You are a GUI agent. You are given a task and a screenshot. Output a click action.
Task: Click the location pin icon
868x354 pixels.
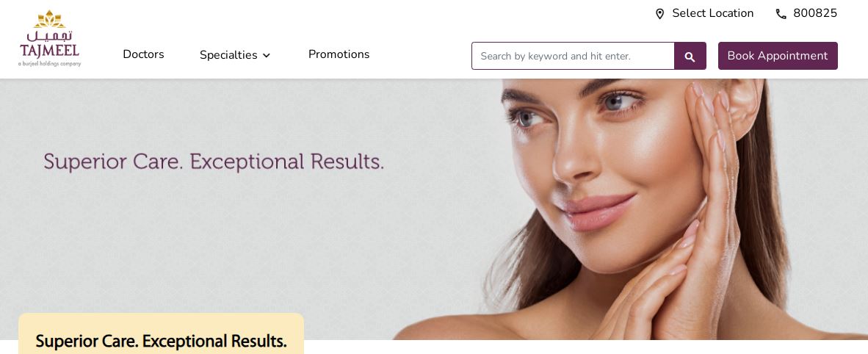pyautogui.click(x=659, y=14)
